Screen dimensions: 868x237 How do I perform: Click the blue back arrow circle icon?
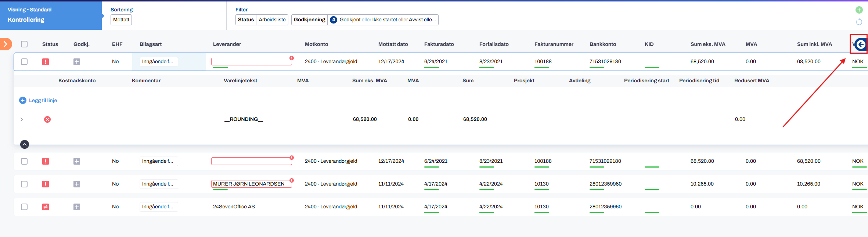click(861, 44)
